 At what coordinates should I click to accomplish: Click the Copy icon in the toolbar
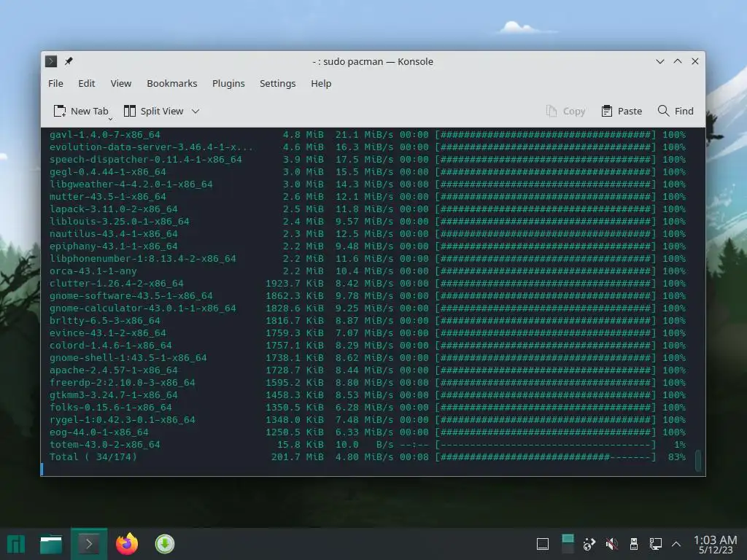pyautogui.click(x=551, y=111)
